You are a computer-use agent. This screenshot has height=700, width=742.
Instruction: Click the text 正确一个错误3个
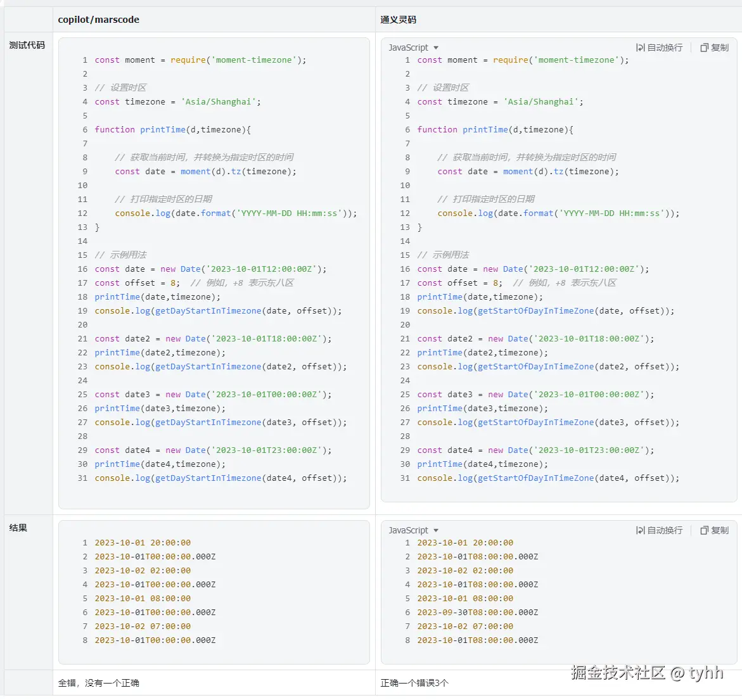[x=414, y=684]
